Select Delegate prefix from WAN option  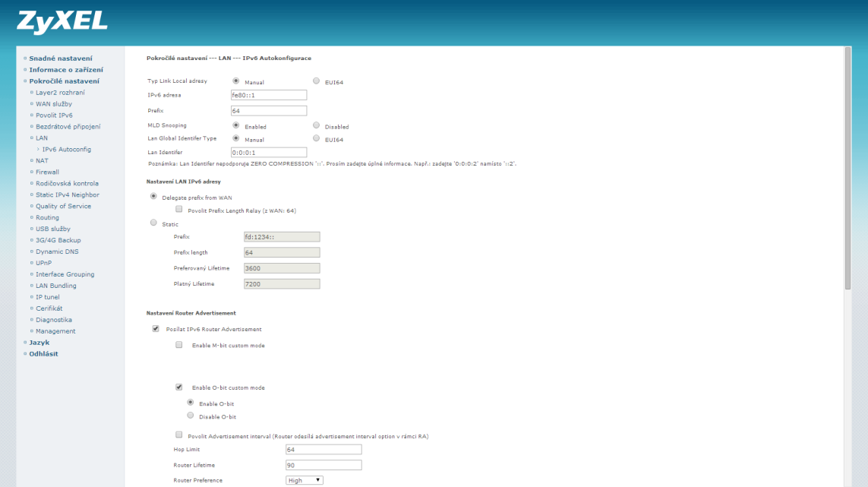(153, 196)
